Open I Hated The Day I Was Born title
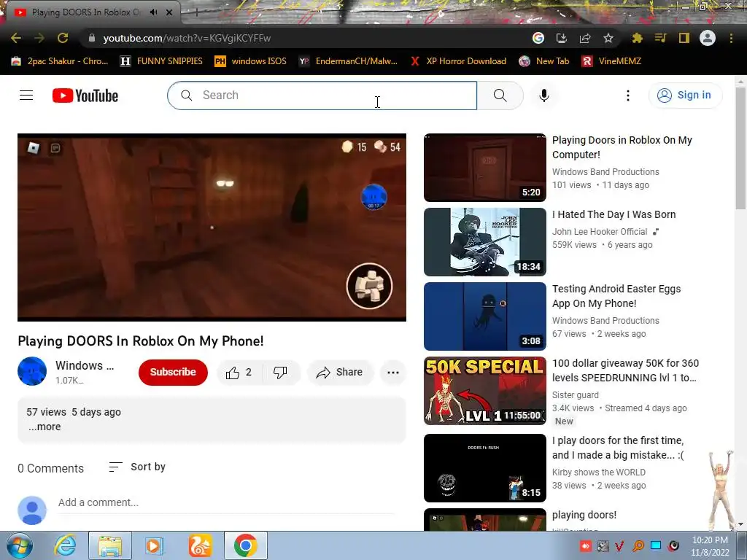 pos(614,214)
